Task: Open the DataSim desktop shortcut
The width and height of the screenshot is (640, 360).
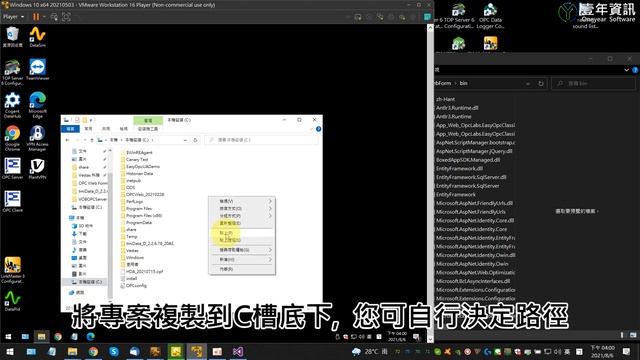Action: [x=38, y=37]
